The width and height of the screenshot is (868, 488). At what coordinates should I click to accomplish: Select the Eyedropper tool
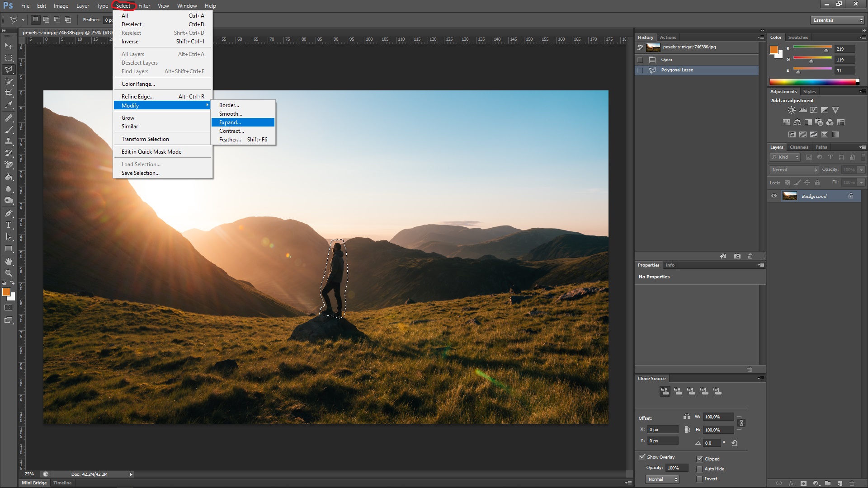pyautogui.click(x=8, y=105)
